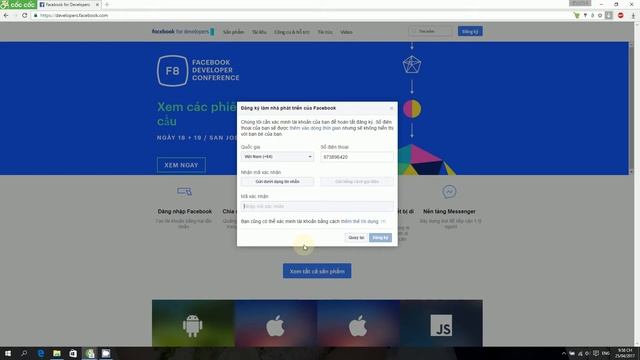
Task: Click the header search box
Action: point(430,31)
